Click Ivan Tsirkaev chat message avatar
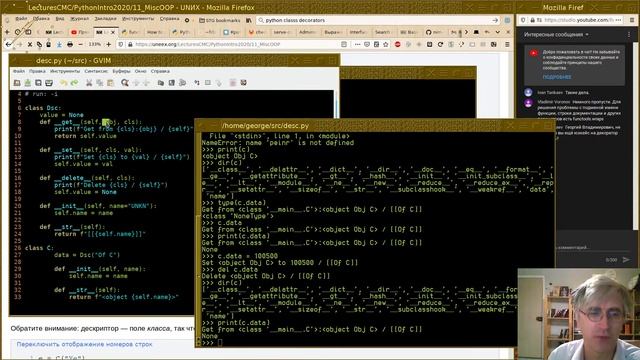The width and height of the screenshot is (640, 360). (528, 92)
